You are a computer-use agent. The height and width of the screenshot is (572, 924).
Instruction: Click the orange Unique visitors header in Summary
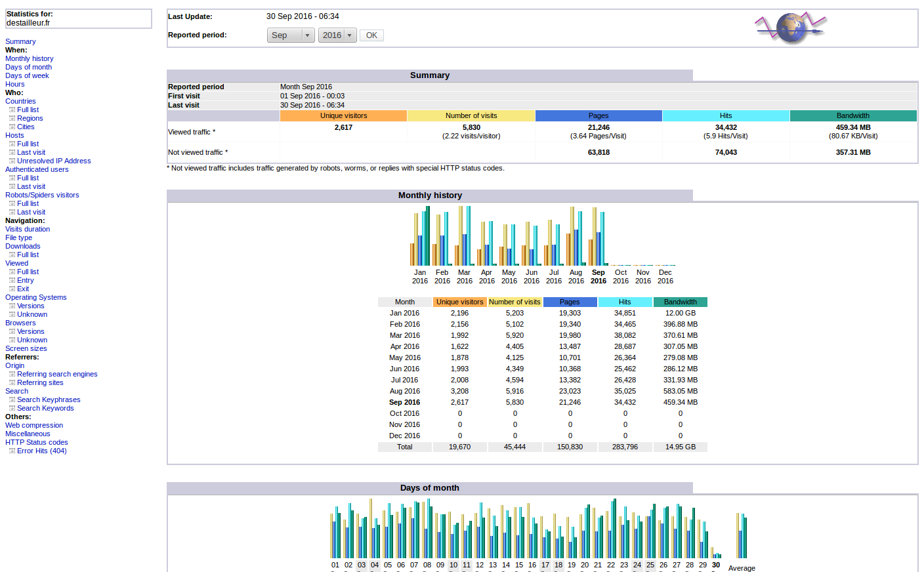click(343, 116)
